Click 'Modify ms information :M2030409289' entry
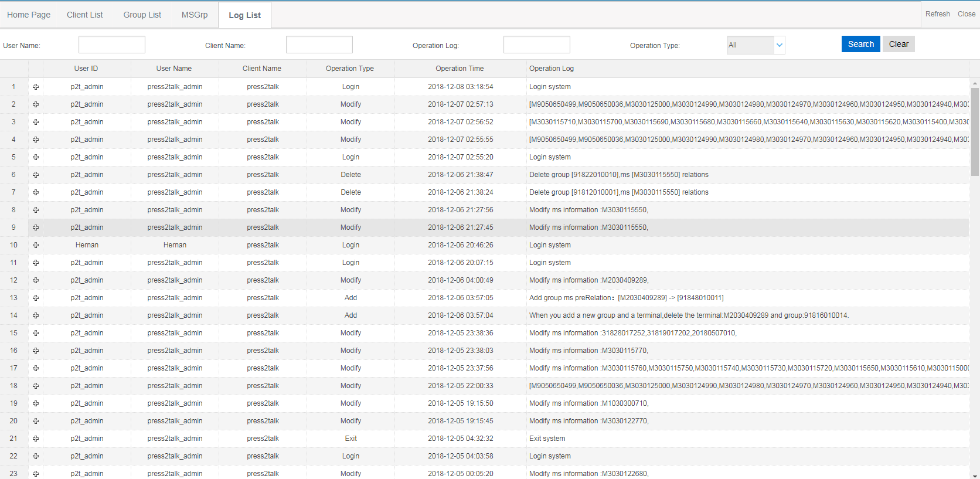 click(x=589, y=280)
